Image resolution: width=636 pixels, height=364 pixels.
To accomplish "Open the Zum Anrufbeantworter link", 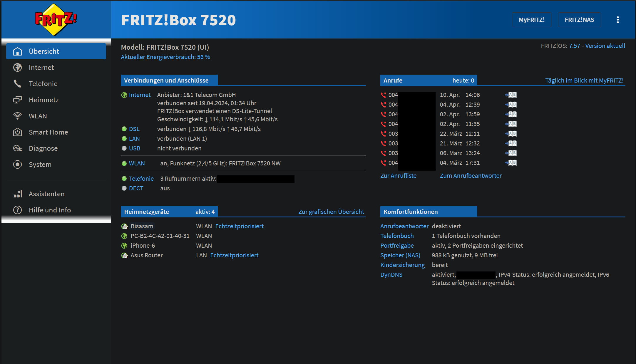I will pyautogui.click(x=471, y=176).
